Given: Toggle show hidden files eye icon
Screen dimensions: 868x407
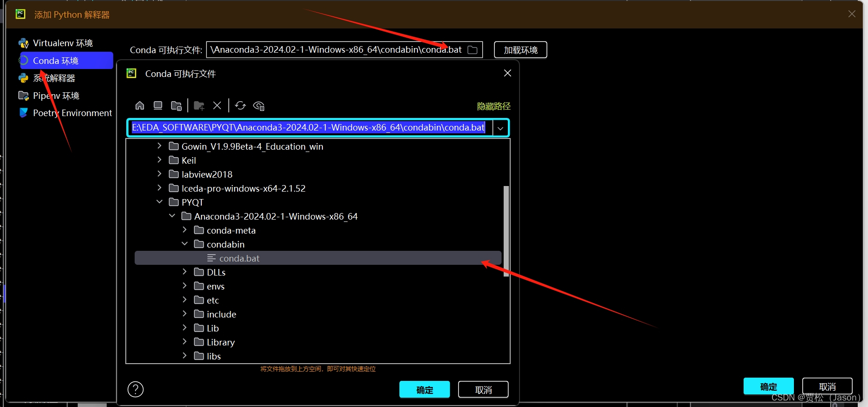Looking at the screenshot, I should (259, 106).
